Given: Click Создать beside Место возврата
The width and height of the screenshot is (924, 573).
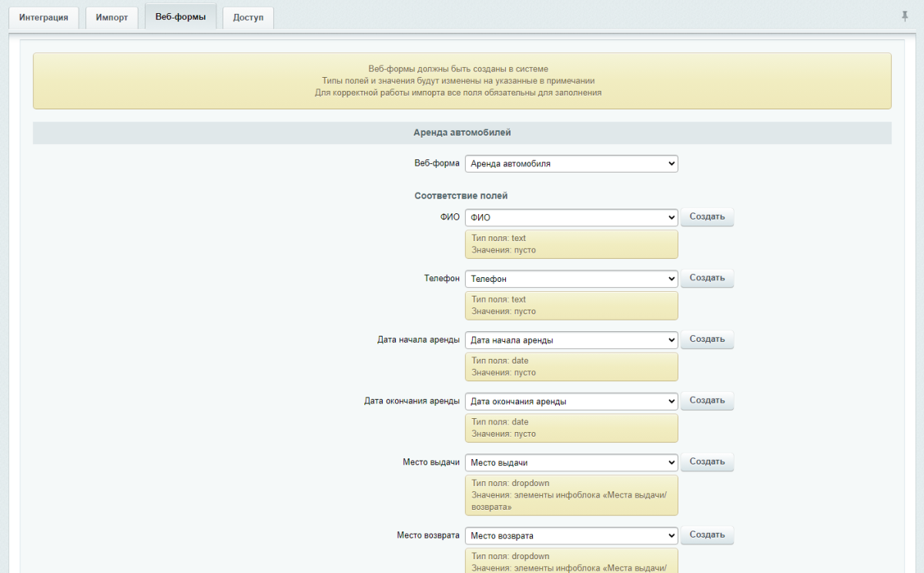Looking at the screenshot, I should pos(706,534).
